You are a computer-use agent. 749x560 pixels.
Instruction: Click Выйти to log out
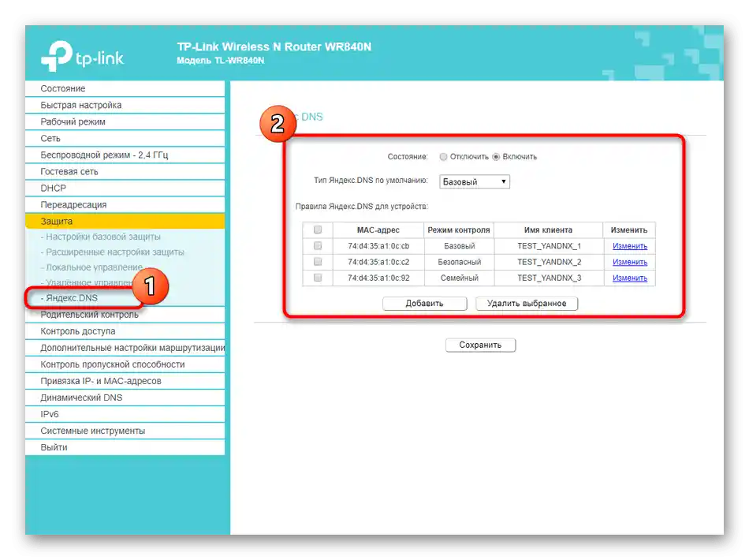click(x=125, y=447)
